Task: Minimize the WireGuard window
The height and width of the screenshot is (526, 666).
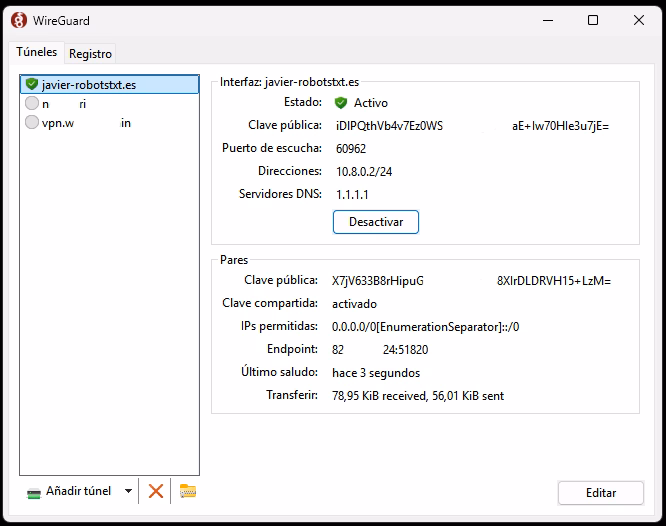Action: coord(548,20)
